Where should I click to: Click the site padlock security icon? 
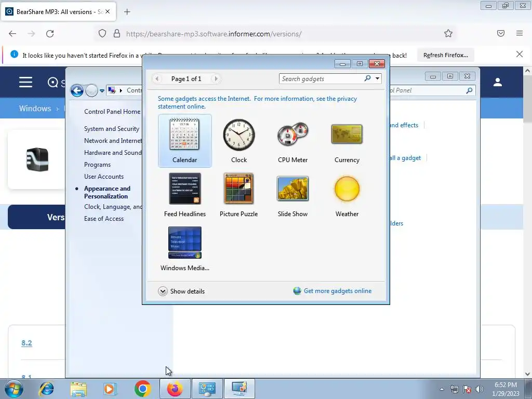pyautogui.click(x=117, y=34)
